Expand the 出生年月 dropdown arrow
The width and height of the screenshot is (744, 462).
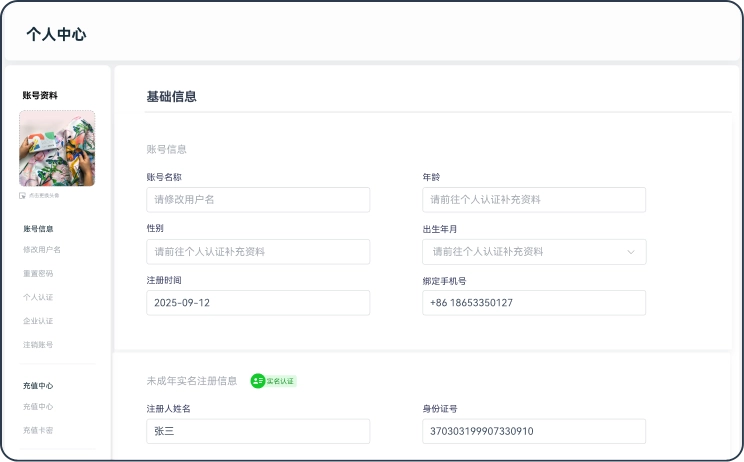630,252
